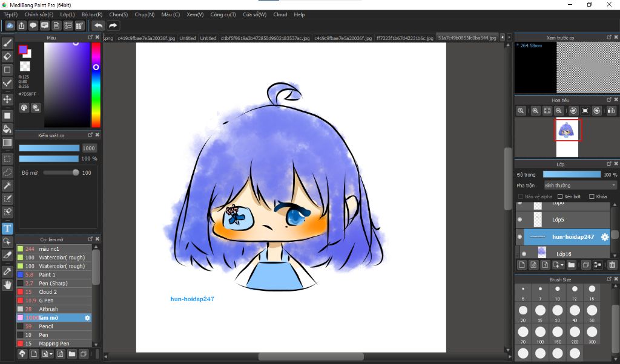Create a new layer in layer panel
The width and height of the screenshot is (620, 364).
point(522,265)
